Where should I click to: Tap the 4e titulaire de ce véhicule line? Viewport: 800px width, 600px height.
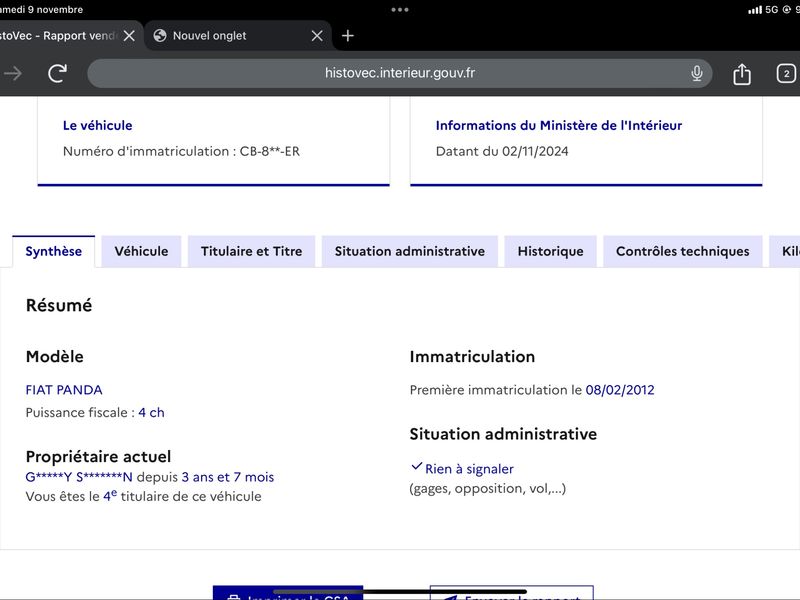pos(143,496)
